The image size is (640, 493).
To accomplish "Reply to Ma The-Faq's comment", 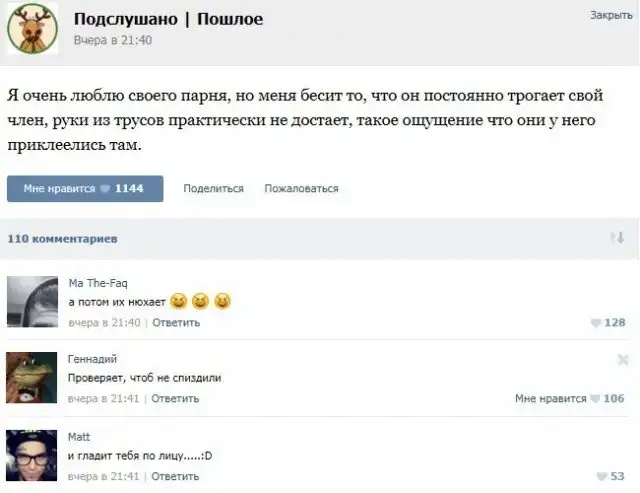I will pyautogui.click(x=176, y=322).
